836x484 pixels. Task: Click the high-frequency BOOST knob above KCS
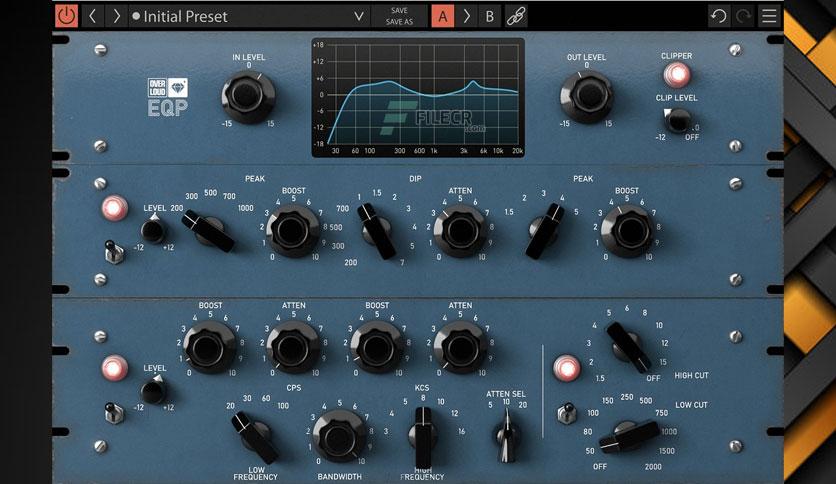click(376, 347)
